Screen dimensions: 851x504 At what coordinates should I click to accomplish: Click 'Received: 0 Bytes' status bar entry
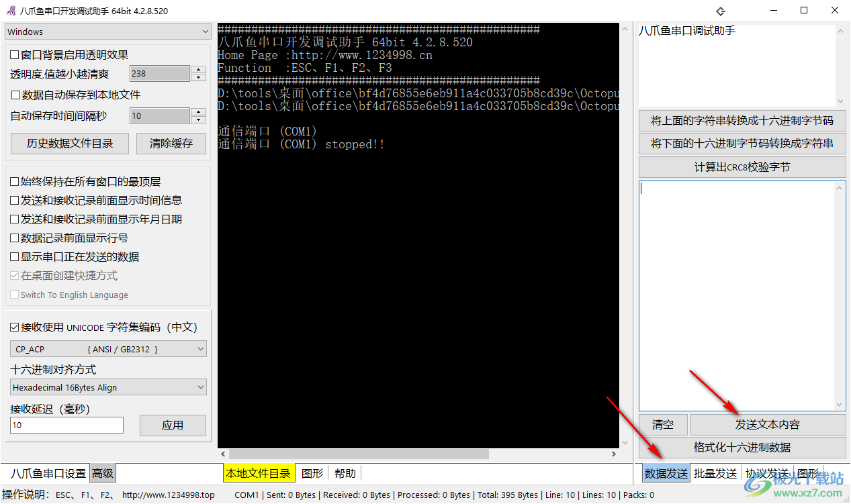357,495
